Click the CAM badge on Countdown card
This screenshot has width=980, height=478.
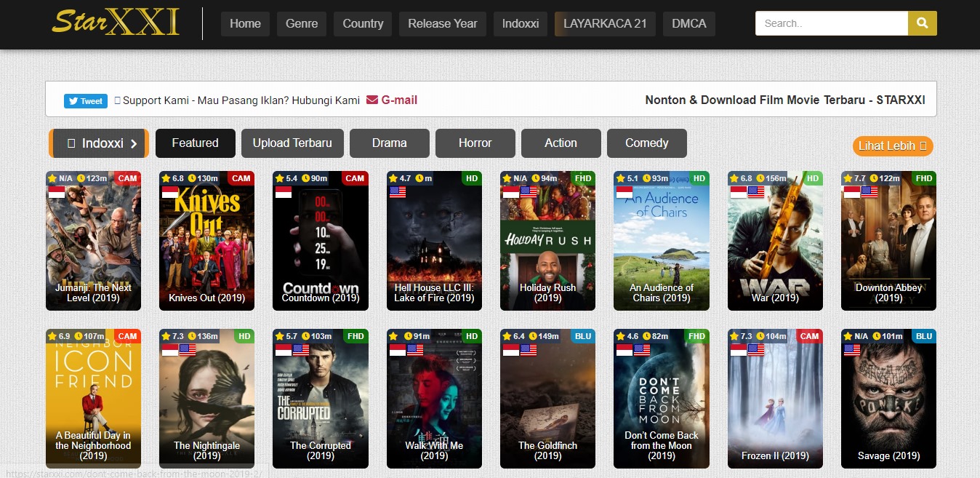pyautogui.click(x=355, y=178)
